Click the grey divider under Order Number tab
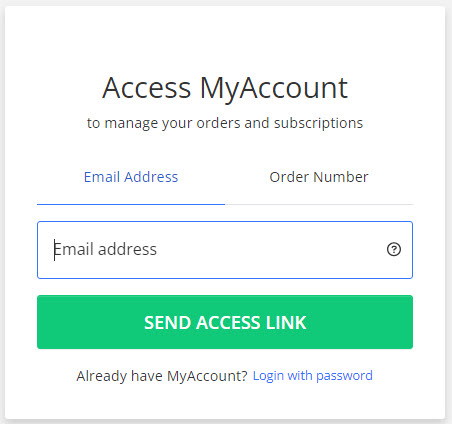 tap(319, 204)
